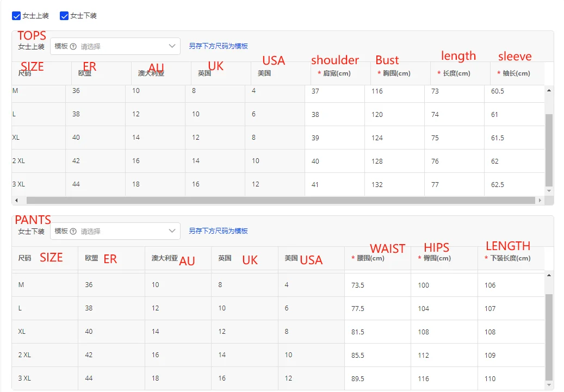Click the tops table scroll-left arrow
Viewport: 564px width, 392px height.
tap(16, 201)
